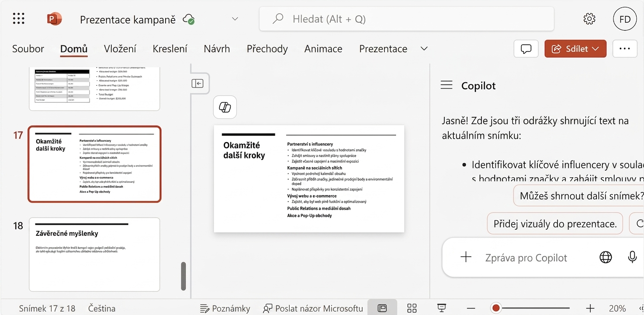Click the Hledat search box
The width and height of the screenshot is (644, 315).
point(406,19)
